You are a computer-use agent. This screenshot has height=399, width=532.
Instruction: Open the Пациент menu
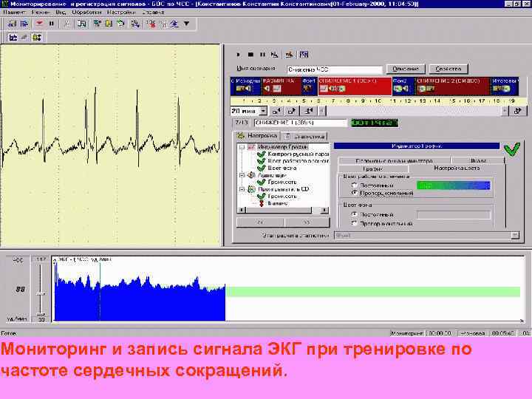14,13
